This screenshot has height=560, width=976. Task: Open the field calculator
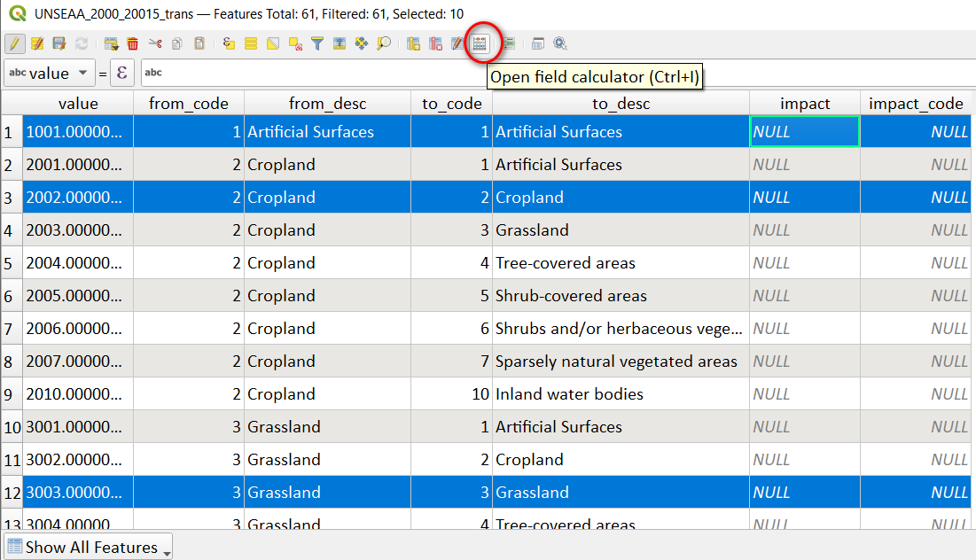(x=480, y=43)
